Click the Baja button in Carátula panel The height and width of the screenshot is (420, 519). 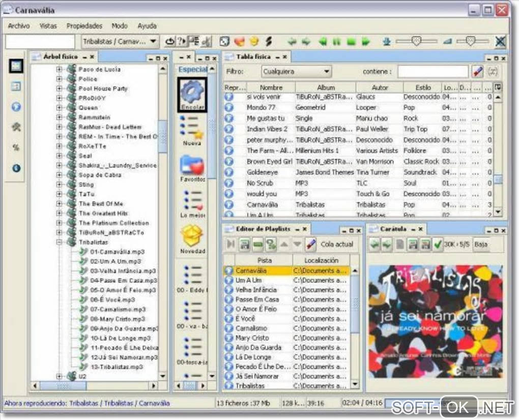coord(481,245)
